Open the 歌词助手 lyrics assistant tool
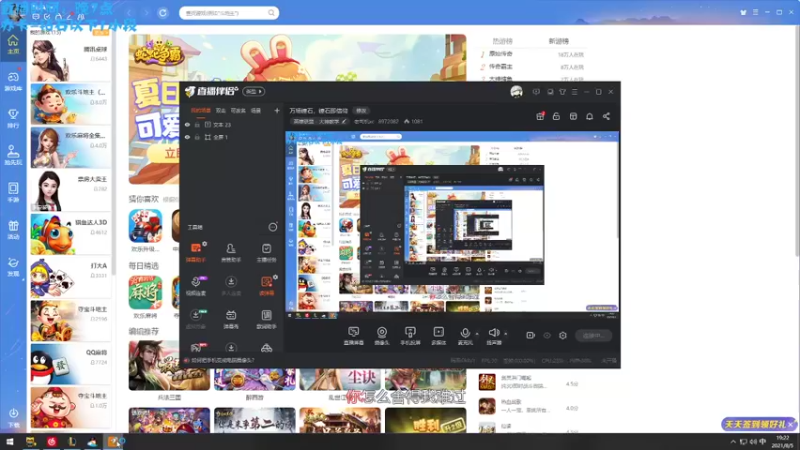800x450 pixels. tap(266, 319)
